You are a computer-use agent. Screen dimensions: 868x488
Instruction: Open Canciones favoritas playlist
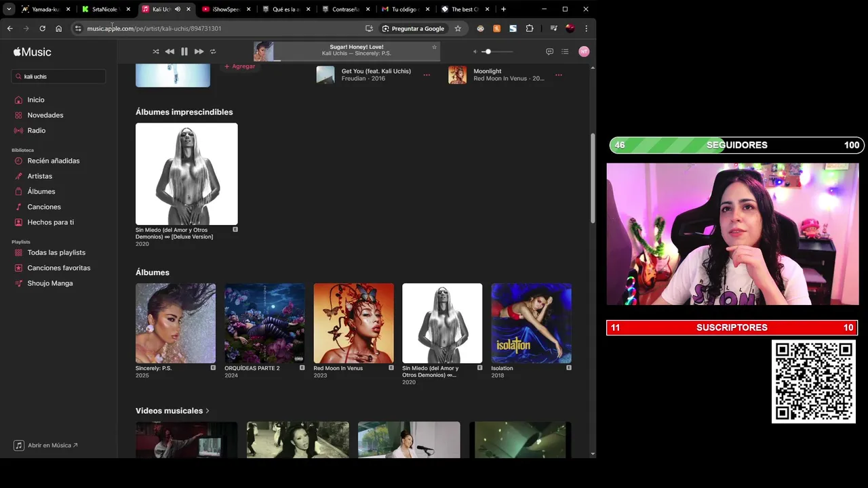[58, 268]
